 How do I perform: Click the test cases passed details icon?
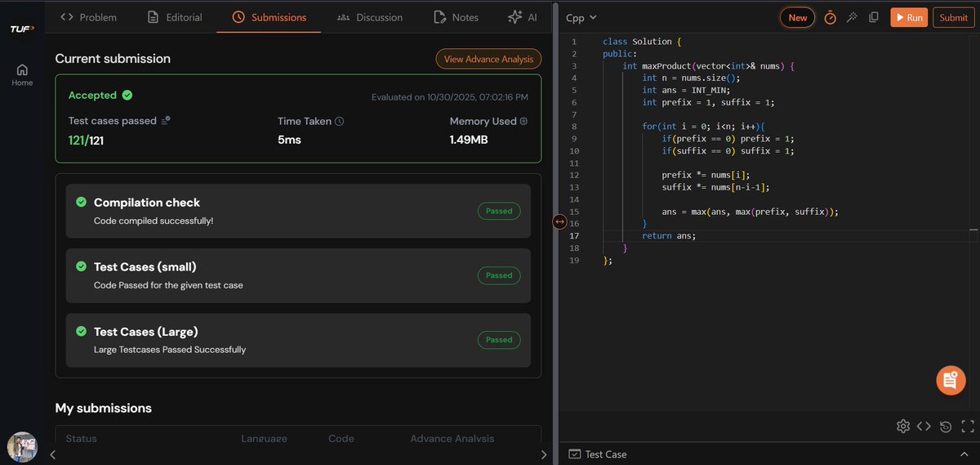pos(166,120)
